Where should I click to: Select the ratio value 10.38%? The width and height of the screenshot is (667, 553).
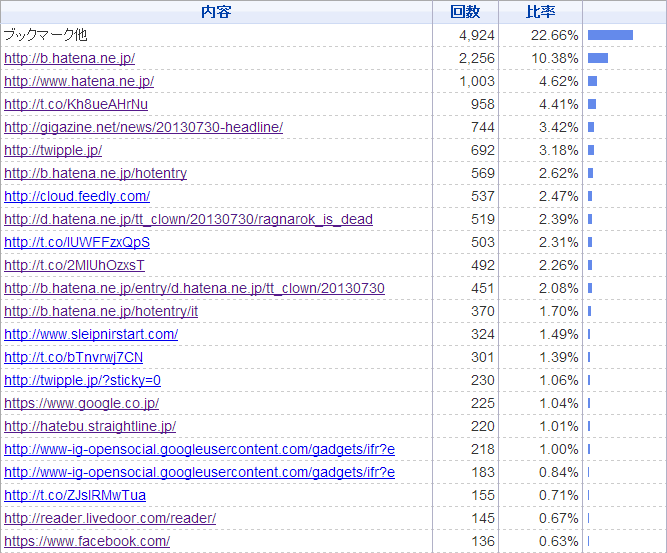click(x=554, y=58)
